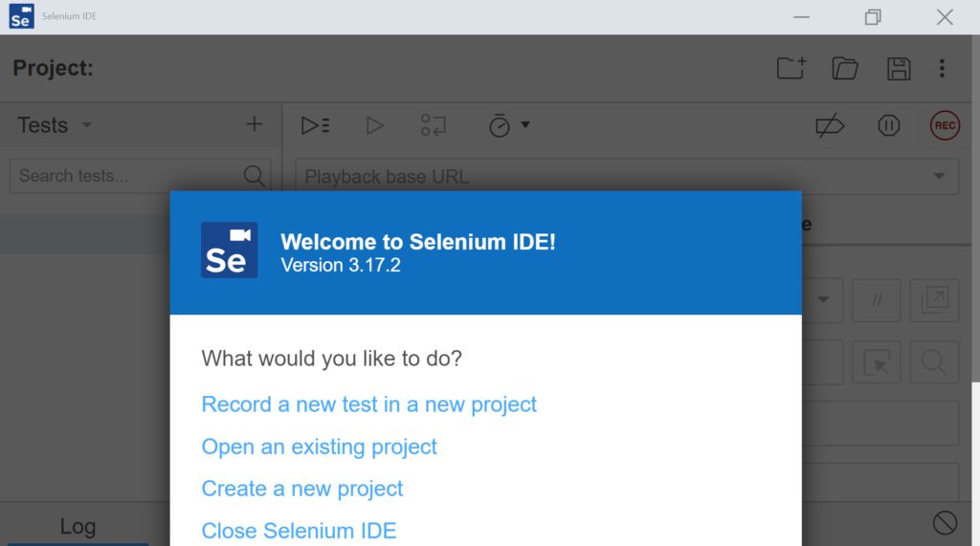Image resolution: width=980 pixels, height=546 pixels.
Task: Clear the log with the circle-slash icon
Action: tap(945, 523)
